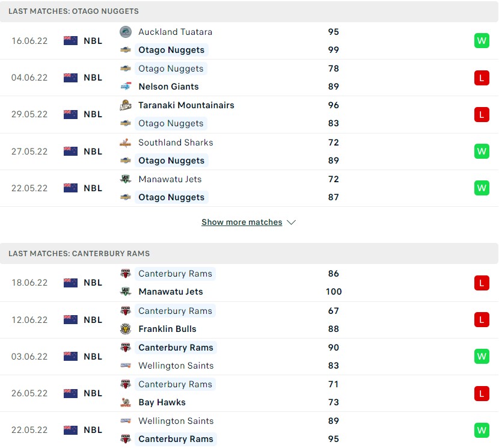Click the Show more matches link
499x448 pixels.
tap(242, 222)
